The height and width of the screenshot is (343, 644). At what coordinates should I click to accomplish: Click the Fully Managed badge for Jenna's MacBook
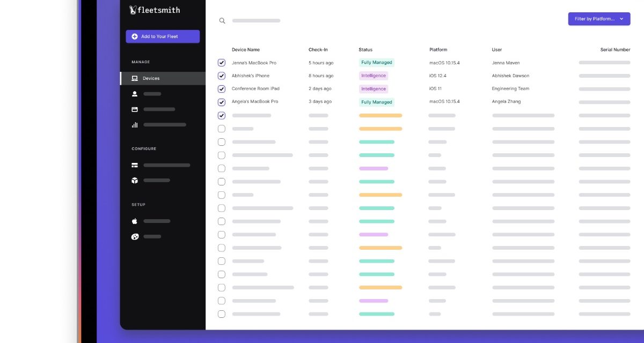coord(377,63)
